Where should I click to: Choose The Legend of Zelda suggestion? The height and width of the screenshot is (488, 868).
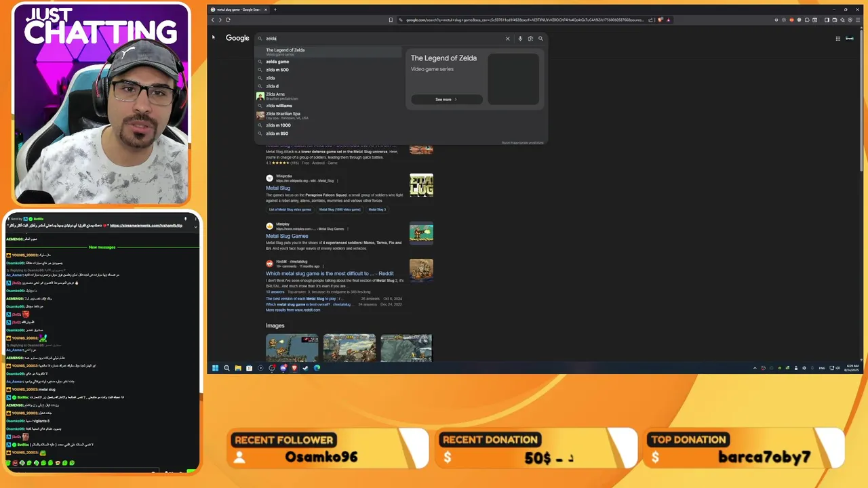pos(328,52)
